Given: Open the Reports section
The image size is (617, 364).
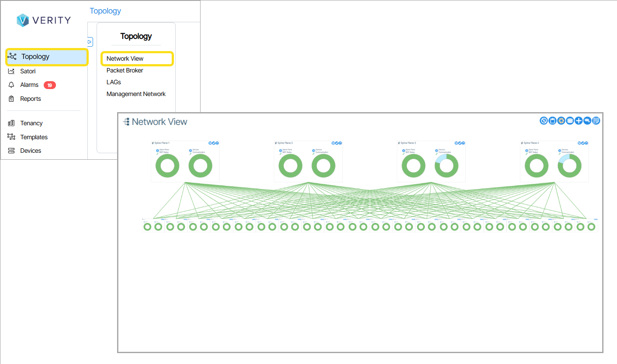Looking at the screenshot, I should click(30, 99).
